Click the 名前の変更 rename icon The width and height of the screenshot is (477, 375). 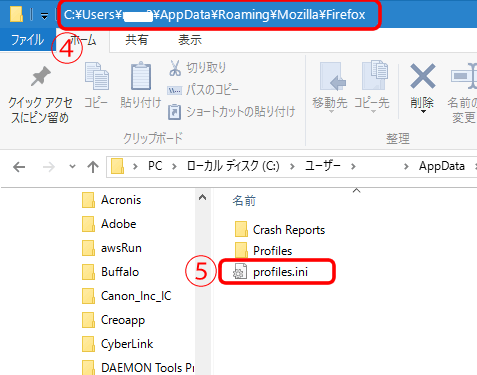pyautogui.click(x=465, y=76)
